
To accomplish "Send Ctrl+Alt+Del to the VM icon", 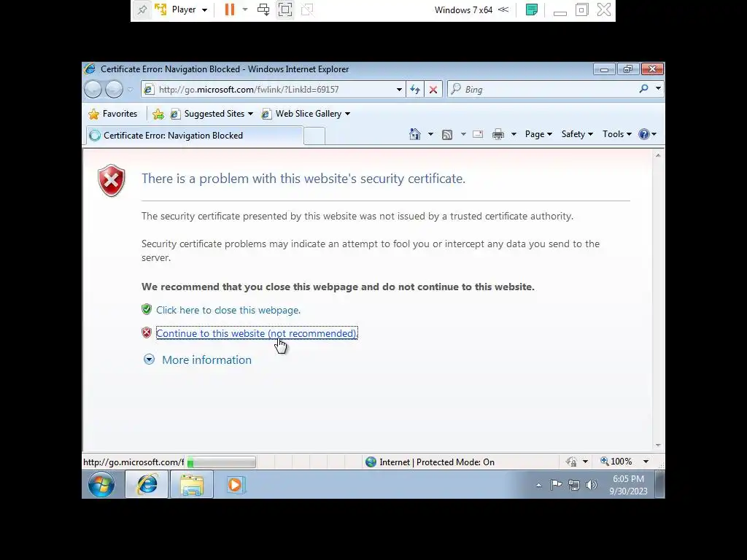I will pyautogui.click(x=263, y=9).
